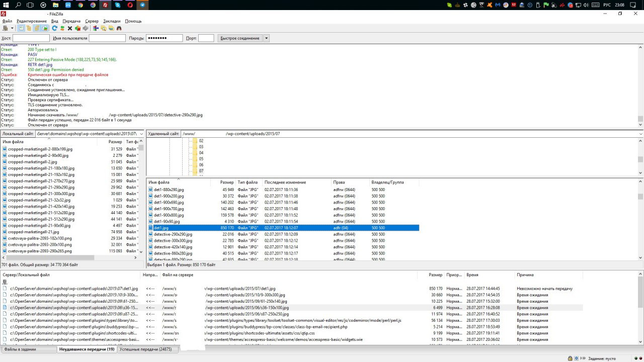Viewport: 644px width, 362px height.
Task: Click the remote file list vertical scrollbar
Action: coord(640,220)
